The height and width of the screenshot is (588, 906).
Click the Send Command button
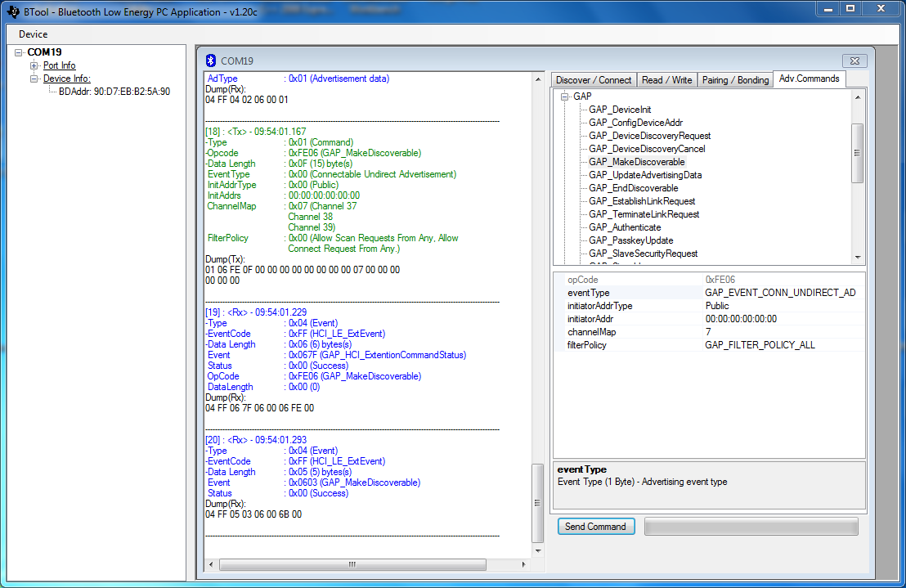tap(596, 526)
